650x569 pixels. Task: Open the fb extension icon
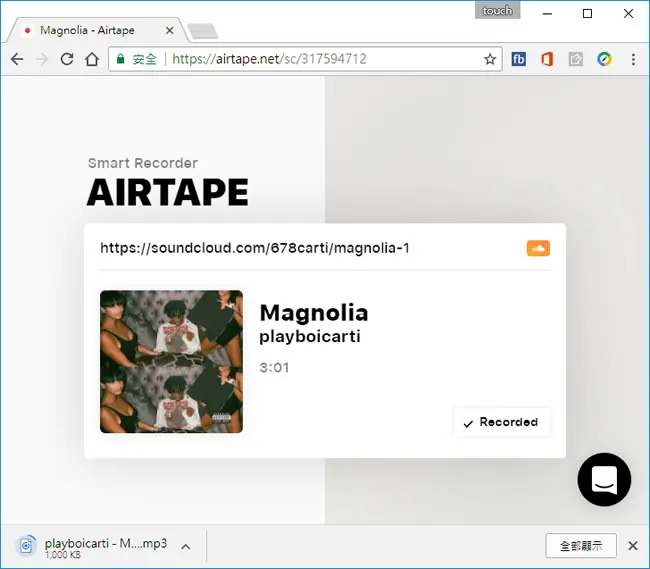(519, 59)
